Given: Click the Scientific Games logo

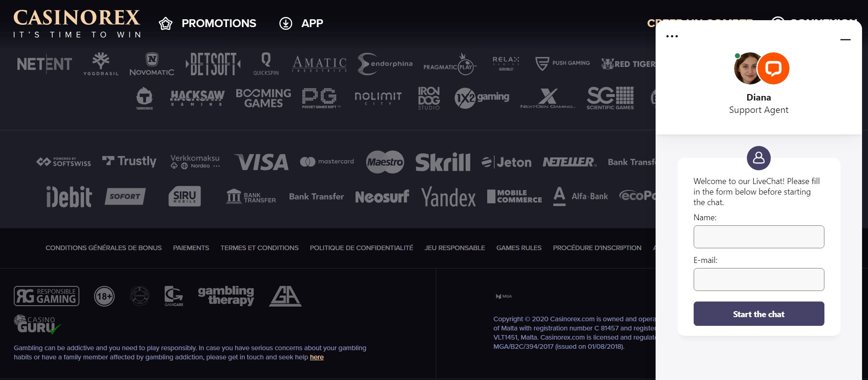Looking at the screenshot, I should (610, 98).
